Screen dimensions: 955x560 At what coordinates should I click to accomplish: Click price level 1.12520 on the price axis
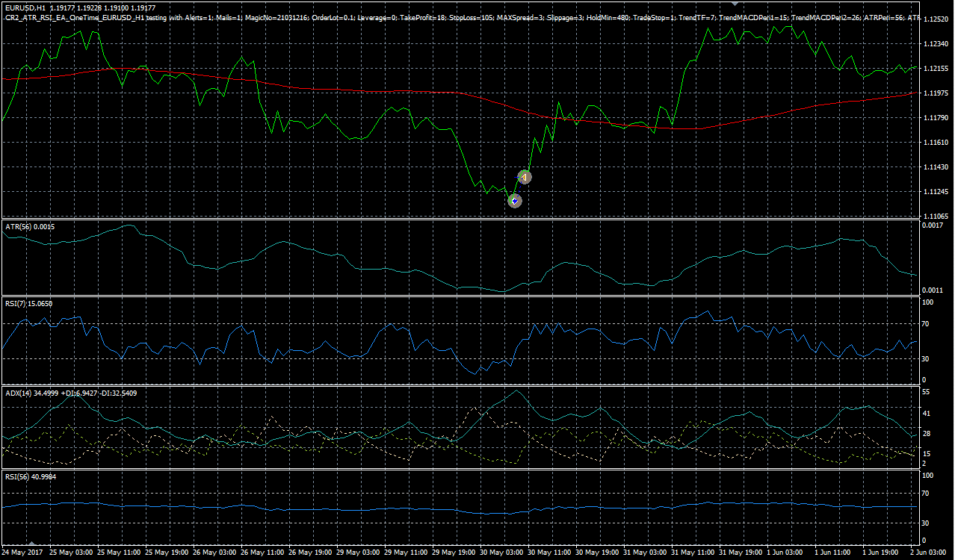tap(936, 19)
